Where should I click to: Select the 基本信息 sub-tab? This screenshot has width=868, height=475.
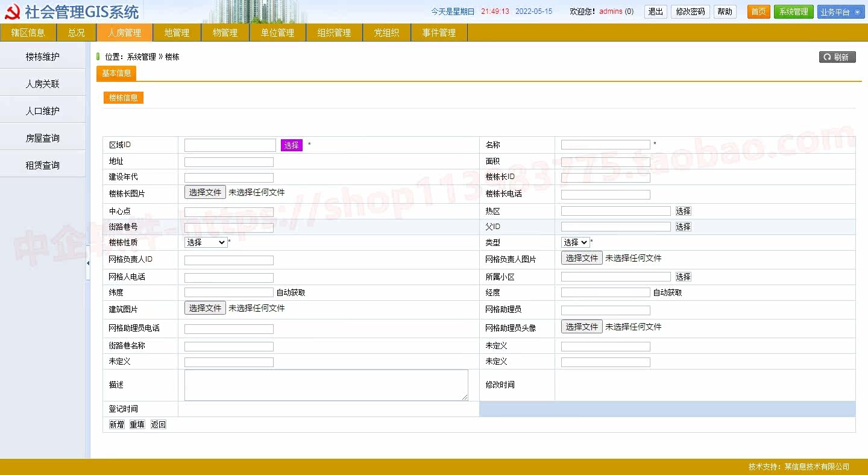[x=116, y=74]
